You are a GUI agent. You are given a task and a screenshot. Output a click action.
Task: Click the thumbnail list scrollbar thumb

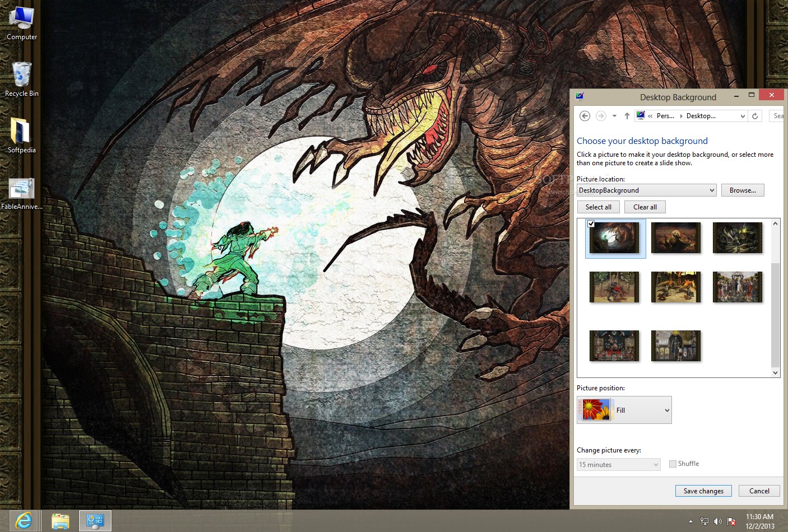pyautogui.click(x=776, y=315)
